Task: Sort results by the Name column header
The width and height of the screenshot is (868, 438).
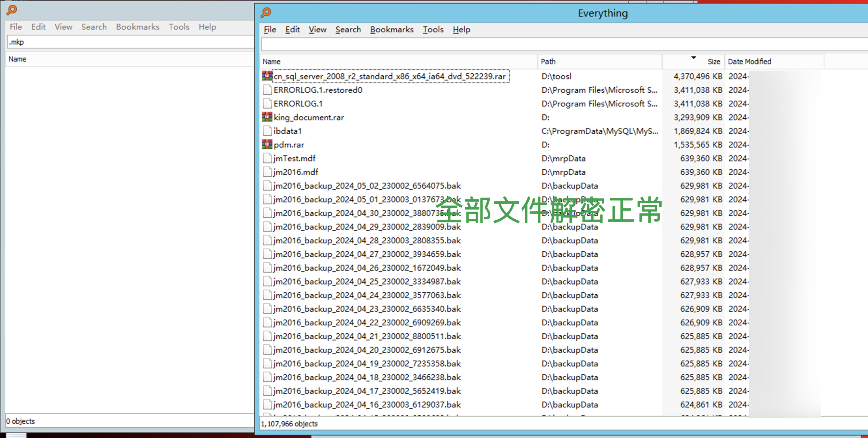Action: (x=399, y=62)
